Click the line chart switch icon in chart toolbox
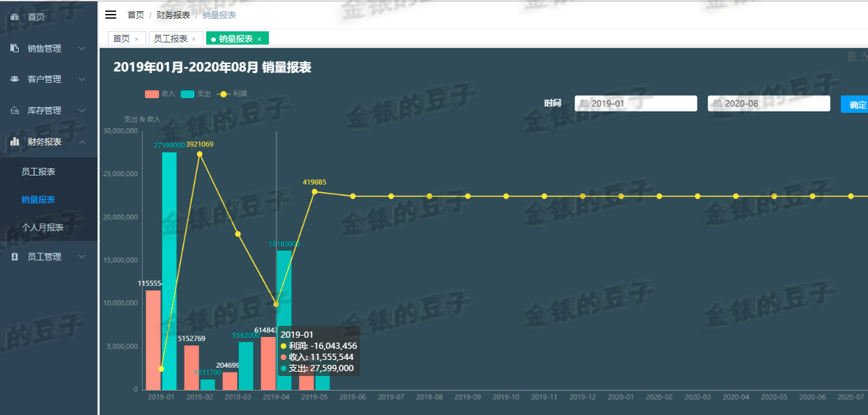Image resolution: width=868 pixels, height=415 pixels. 865,56
